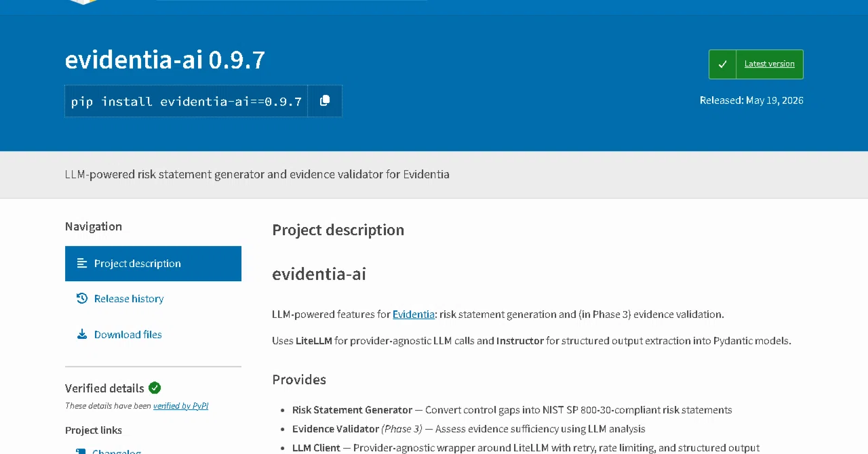This screenshot has height=454, width=868.
Task: Open the Release history tab
Action: point(153,299)
